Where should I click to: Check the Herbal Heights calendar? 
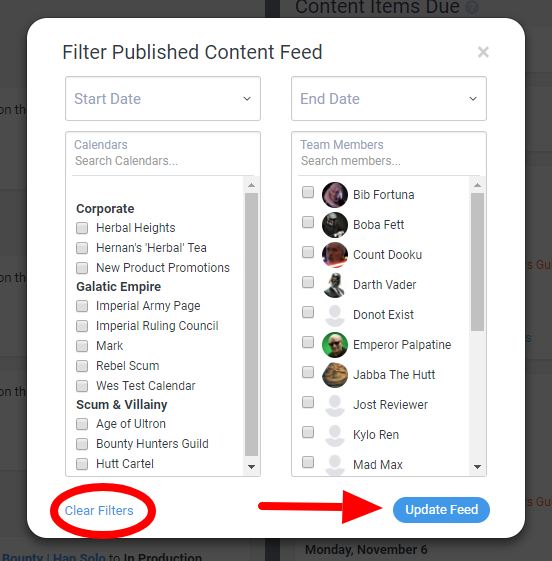click(x=82, y=228)
